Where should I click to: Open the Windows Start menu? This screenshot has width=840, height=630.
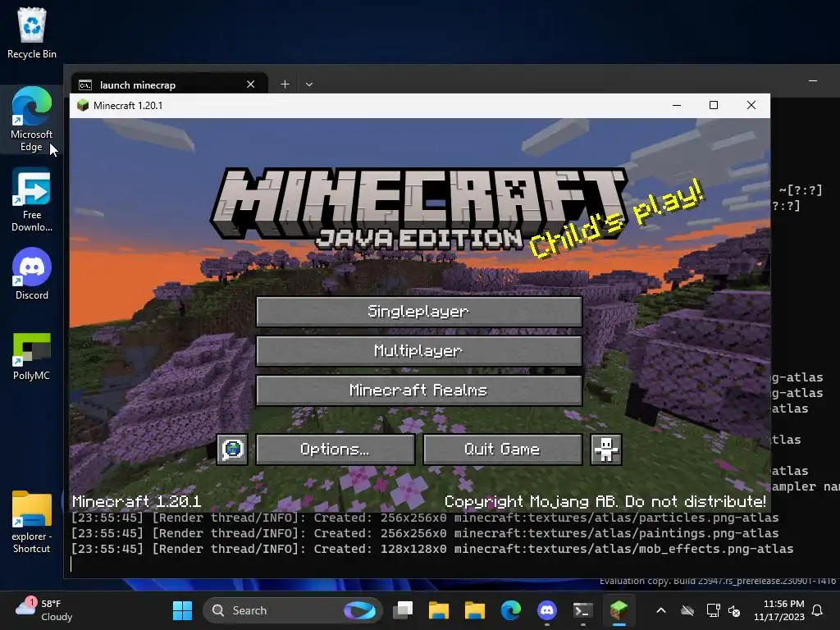coord(182,610)
